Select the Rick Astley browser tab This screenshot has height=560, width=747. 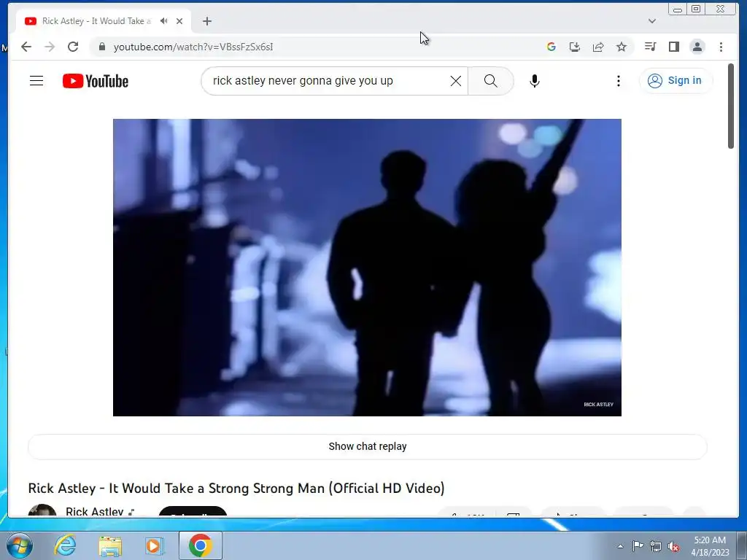[104, 21]
